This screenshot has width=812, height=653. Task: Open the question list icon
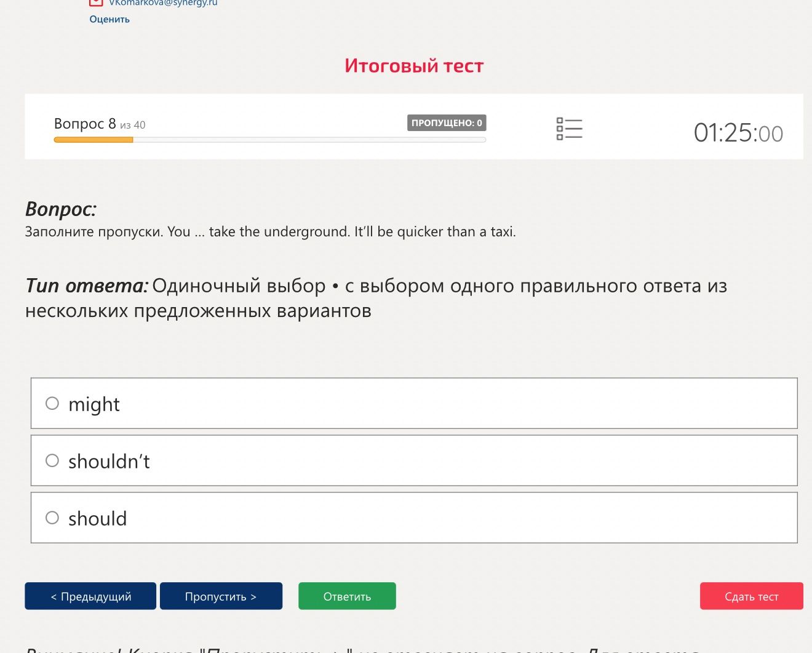click(569, 129)
